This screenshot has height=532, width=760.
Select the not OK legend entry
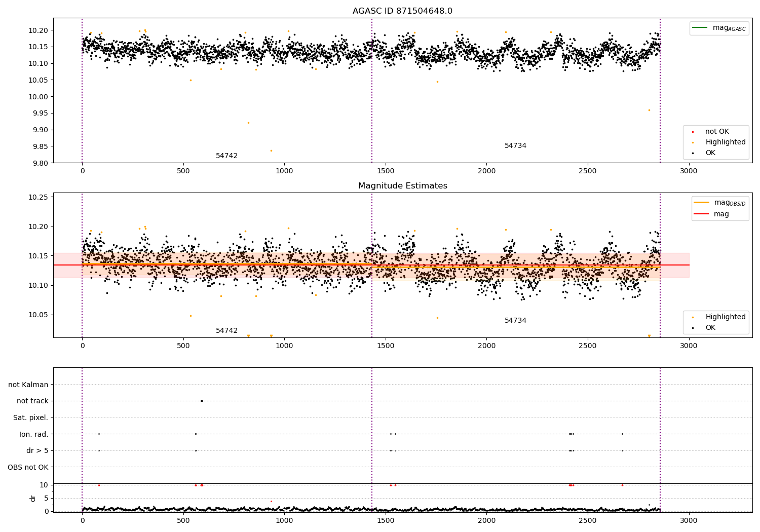pos(717,132)
